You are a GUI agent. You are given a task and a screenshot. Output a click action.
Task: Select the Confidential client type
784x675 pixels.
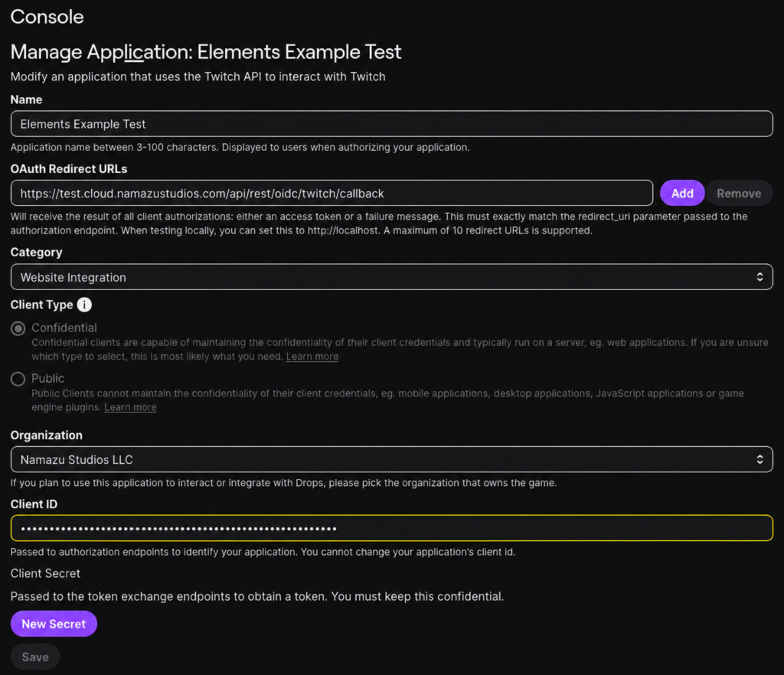click(18, 328)
